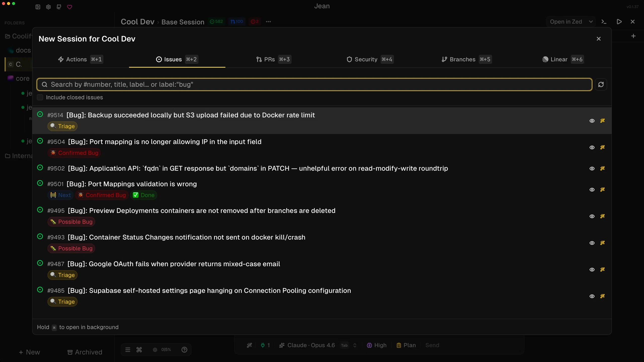The width and height of the screenshot is (644, 362).
Task: Toggle visibility eye on issue #9514
Action: click(592, 121)
